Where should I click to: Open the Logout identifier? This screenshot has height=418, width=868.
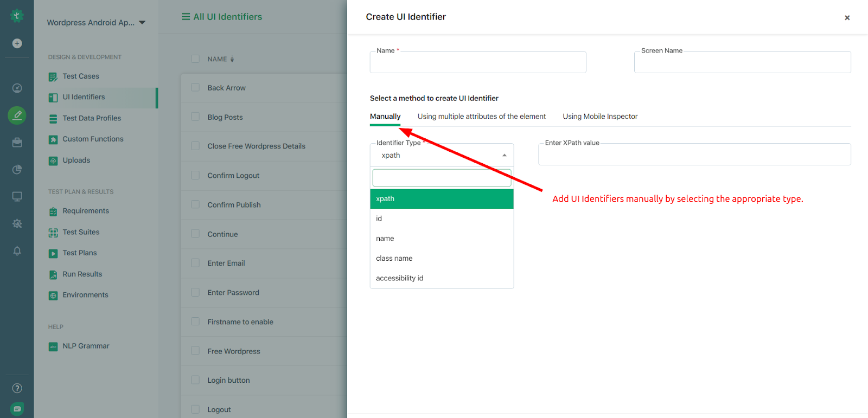tap(219, 410)
